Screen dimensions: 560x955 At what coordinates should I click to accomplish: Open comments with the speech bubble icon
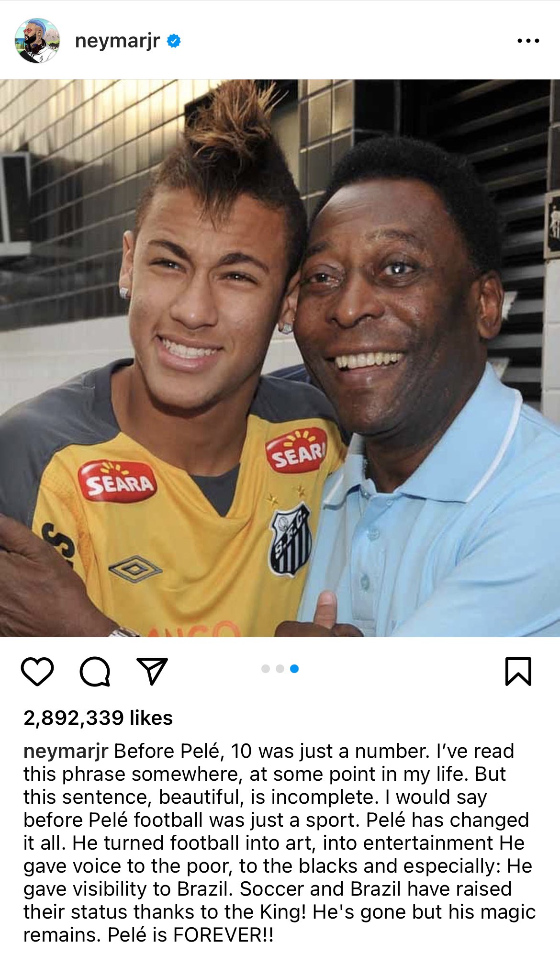(x=95, y=672)
